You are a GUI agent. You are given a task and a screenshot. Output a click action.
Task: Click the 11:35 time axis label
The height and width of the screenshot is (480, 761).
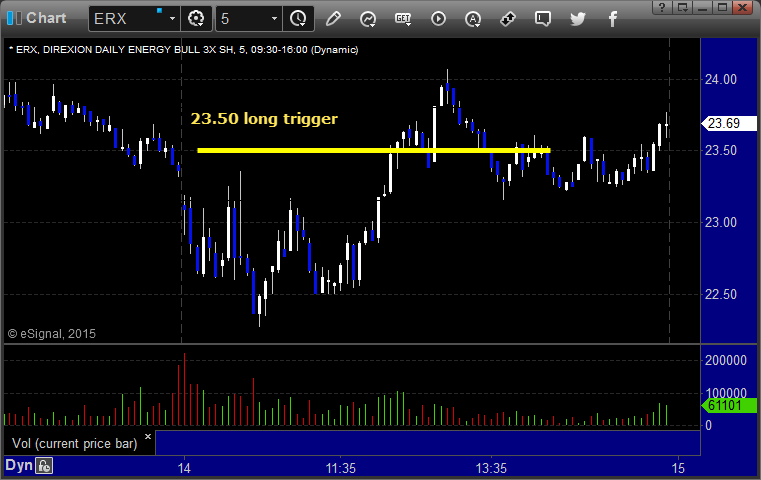tap(340, 468)
